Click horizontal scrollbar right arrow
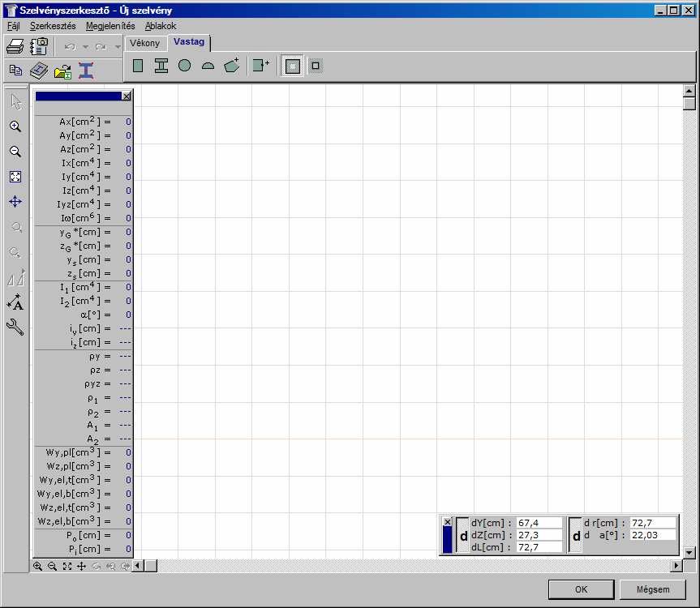The image size is (700, 608). (x=676, y=566)
